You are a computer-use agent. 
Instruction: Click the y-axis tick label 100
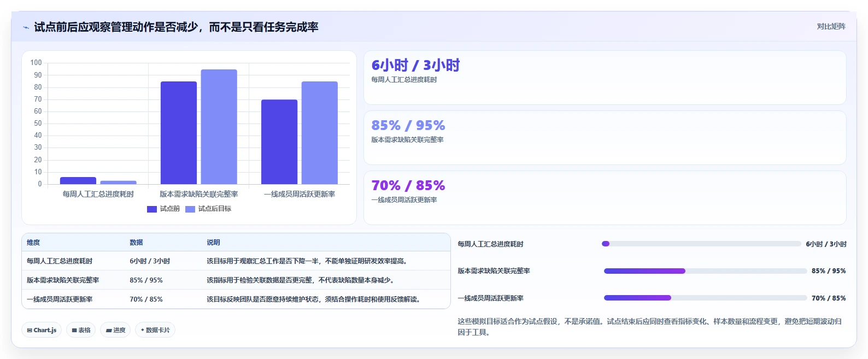36,63
